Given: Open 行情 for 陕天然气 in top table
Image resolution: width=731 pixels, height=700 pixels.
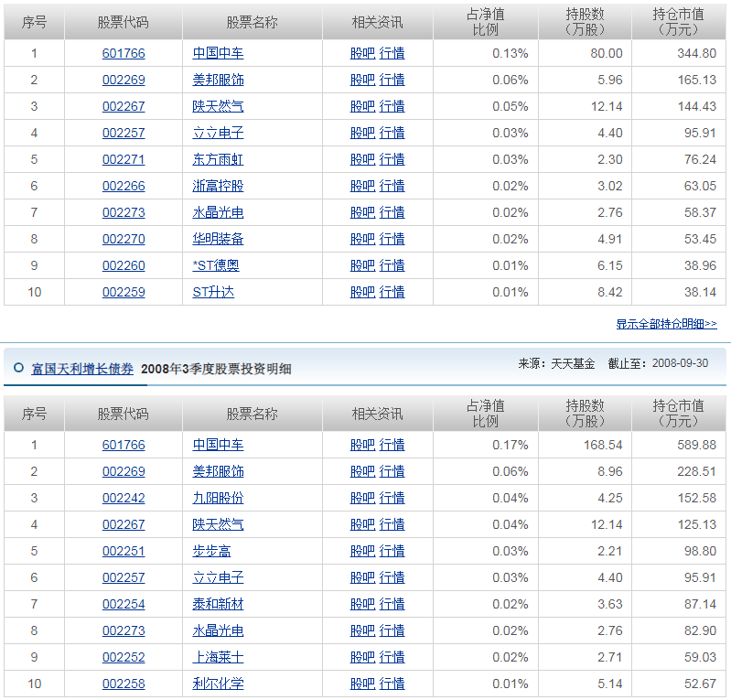Looking at the screenshot, I should [x=392, y=106].
